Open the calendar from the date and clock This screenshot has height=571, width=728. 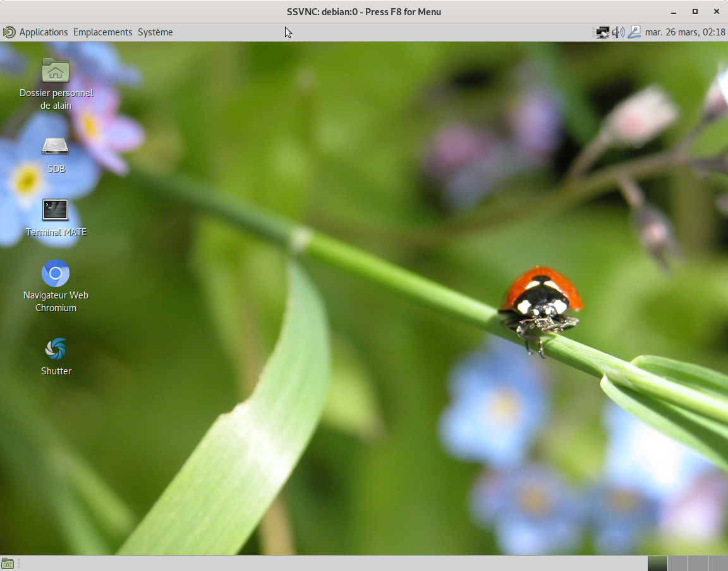[x=685, y=32]
